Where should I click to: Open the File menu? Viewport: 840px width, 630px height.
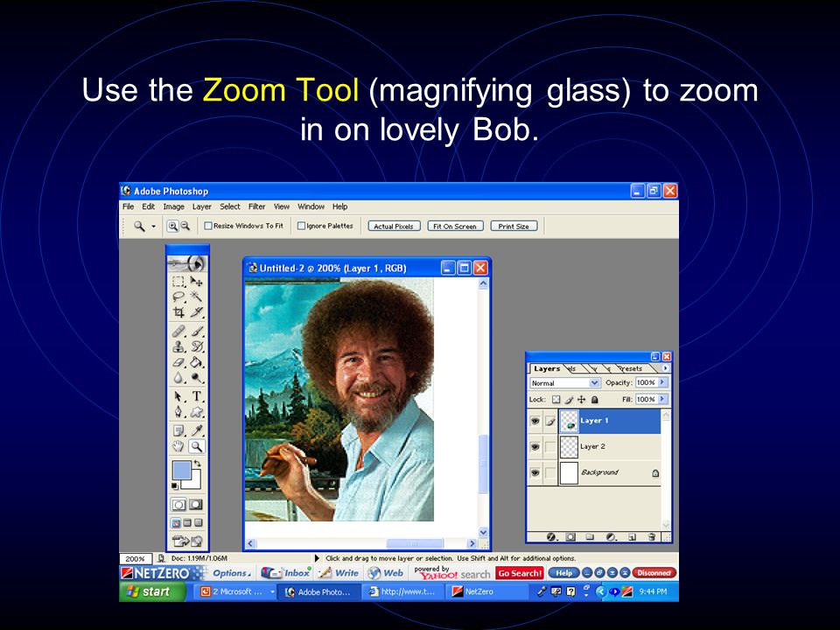[128, 206]
